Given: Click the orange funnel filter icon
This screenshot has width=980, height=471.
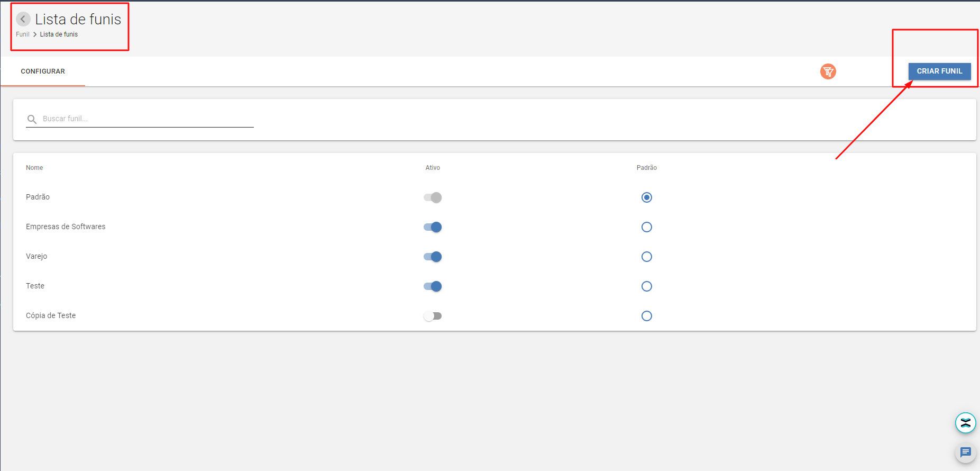Looking at the screenshot, I should 828,71.
